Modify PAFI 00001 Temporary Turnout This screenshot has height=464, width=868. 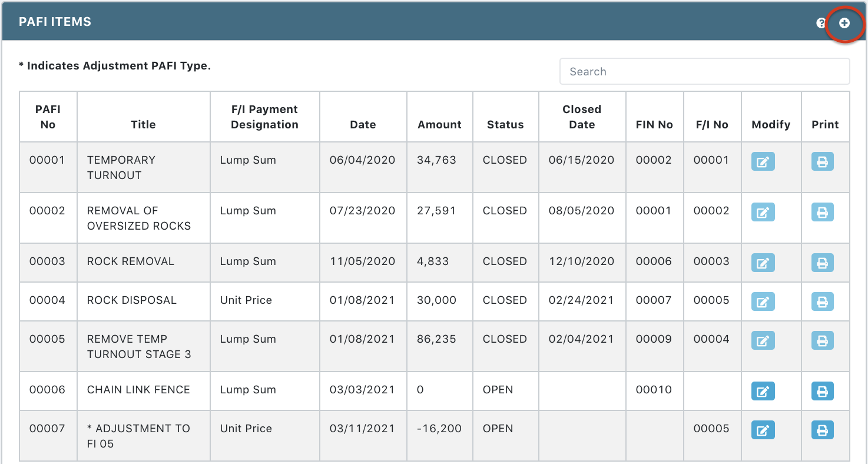click(763, 161)
